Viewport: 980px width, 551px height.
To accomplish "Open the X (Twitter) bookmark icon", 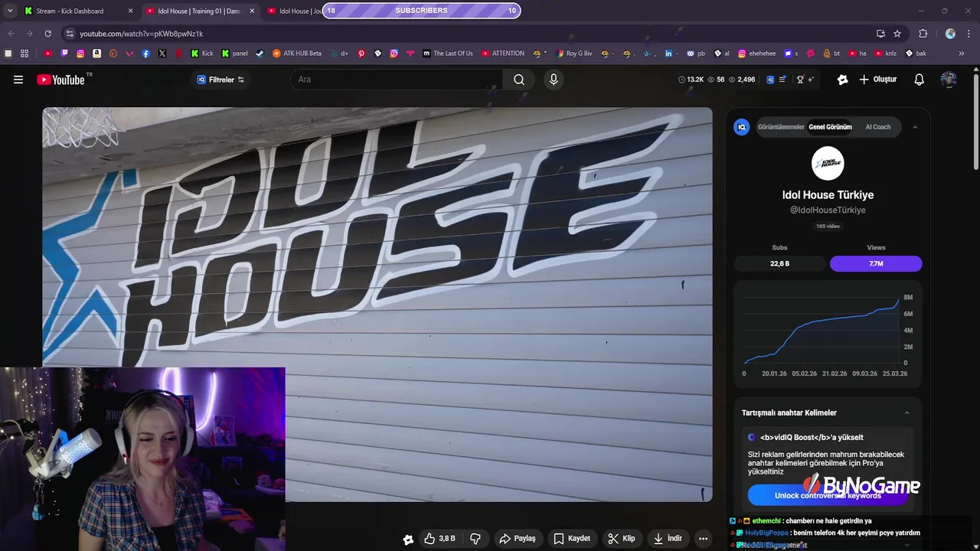I will tap(162, 54).
